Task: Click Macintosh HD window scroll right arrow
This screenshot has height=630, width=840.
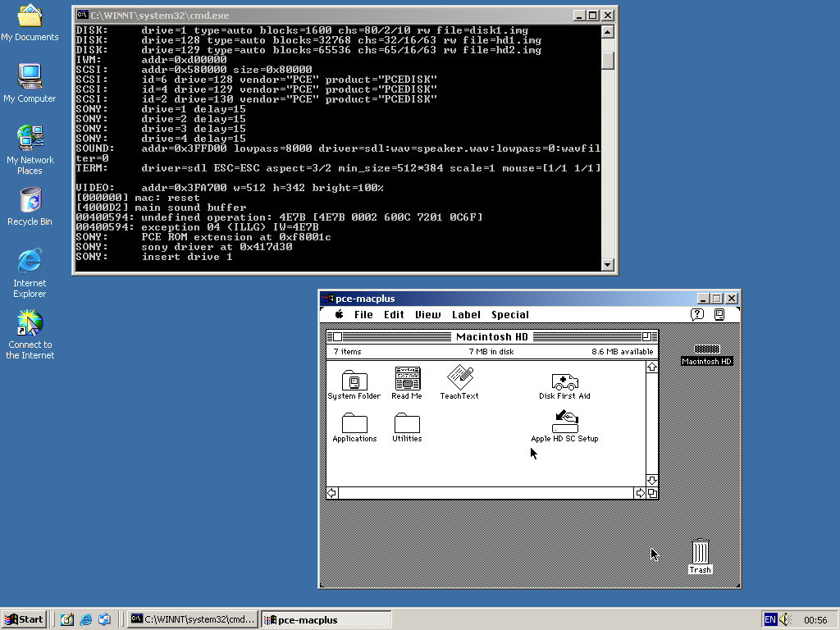Action: tap(640, 493)
